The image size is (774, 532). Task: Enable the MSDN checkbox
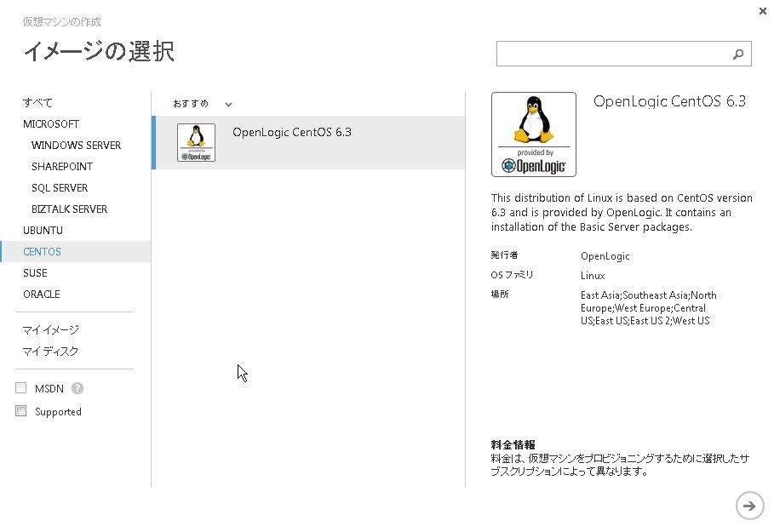(x=20, y=388)
